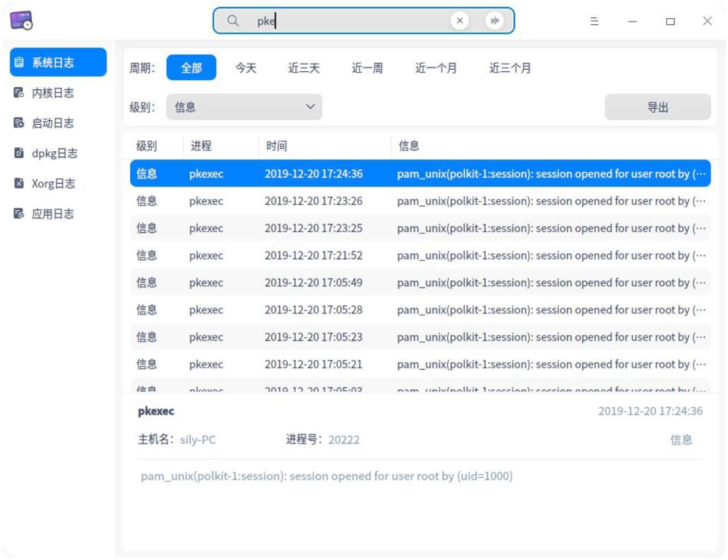Viewport: 728px width, 560px height.
Task: Filter logs to 近三天
Action: (304, 68)
